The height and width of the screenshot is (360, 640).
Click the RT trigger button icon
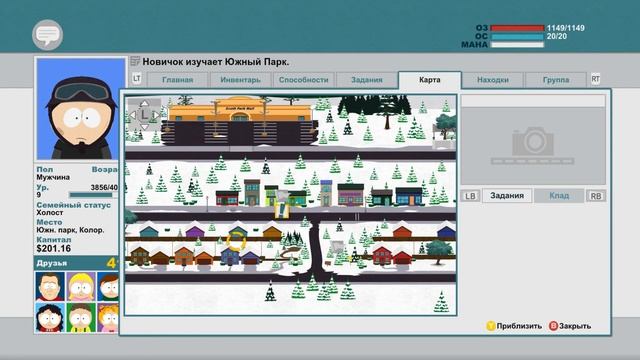596,79
